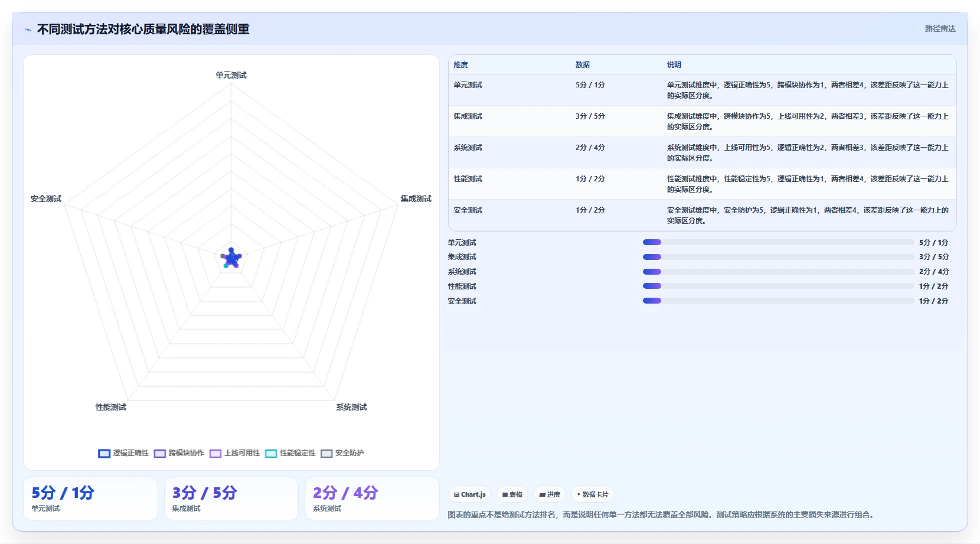This screenshot has width=980, height=544.
Task: Click the 3分 / 5分 集成测试 stat card
Action: click(231, 499)
